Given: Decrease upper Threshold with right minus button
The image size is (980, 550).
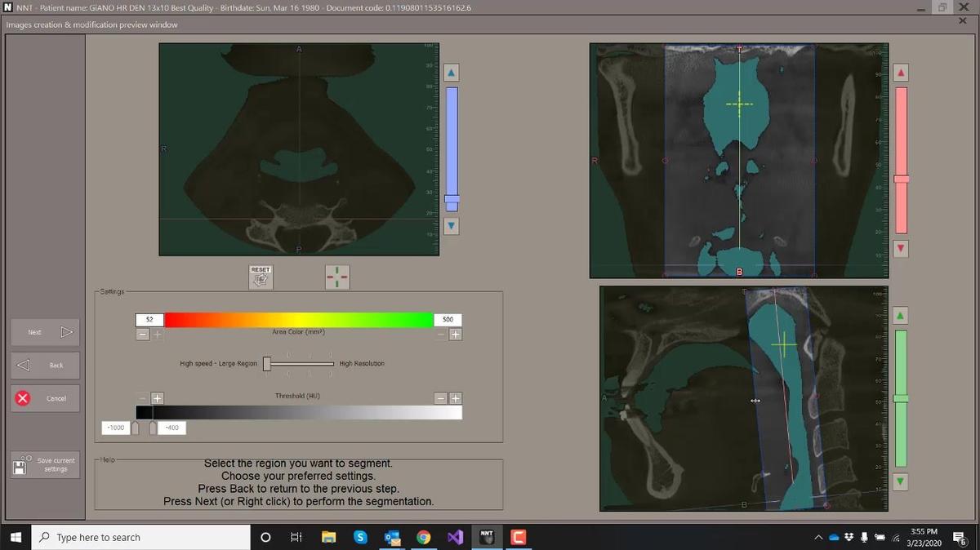Looking at the screenshot, I should (x=441, y=398).
